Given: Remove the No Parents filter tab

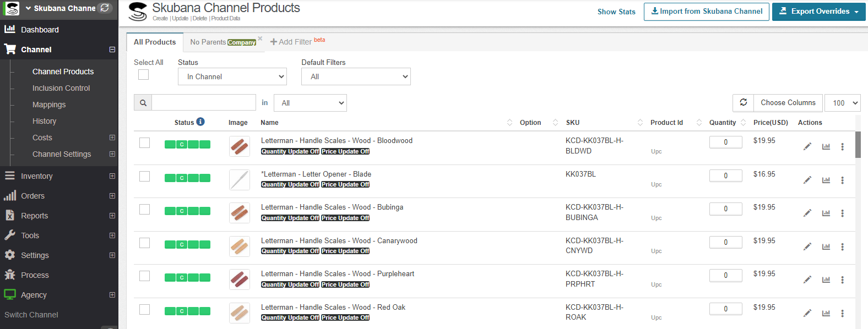Looking at the screenshot, I should pyautogui.click(x=260, y=39).
